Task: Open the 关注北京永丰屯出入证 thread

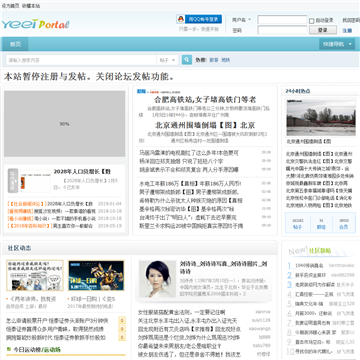Action: (x=188, y=321)
